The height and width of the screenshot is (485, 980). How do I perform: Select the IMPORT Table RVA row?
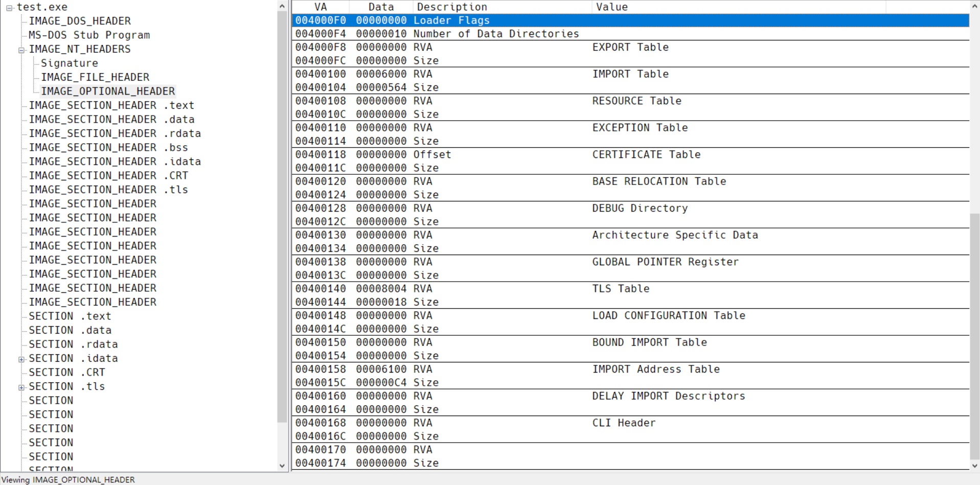pyautogui.click(x=631, y=74)
